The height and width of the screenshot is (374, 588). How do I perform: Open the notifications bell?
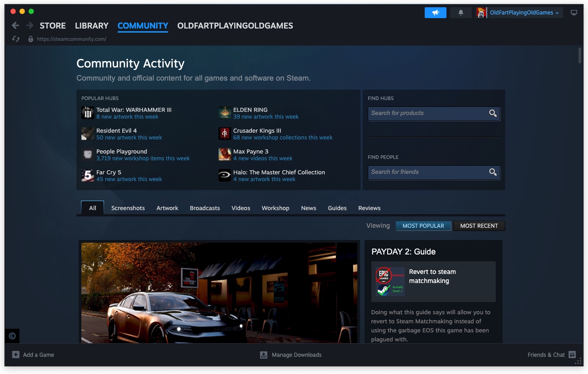(x=460, y=12)
